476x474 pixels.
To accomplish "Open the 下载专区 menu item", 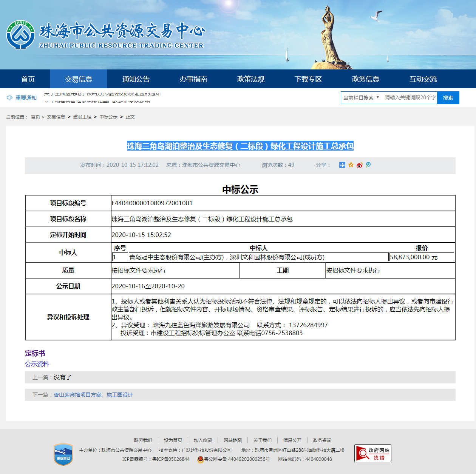I will coord(308,79).
